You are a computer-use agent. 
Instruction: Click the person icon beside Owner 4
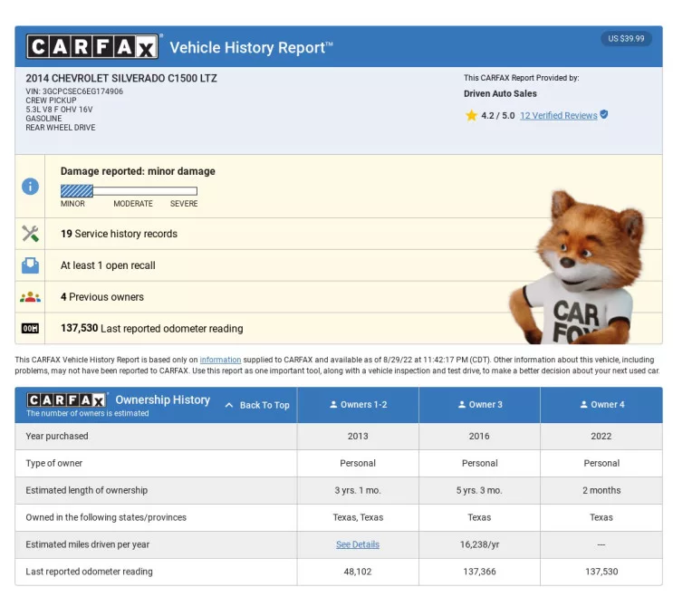pos(583,404)
